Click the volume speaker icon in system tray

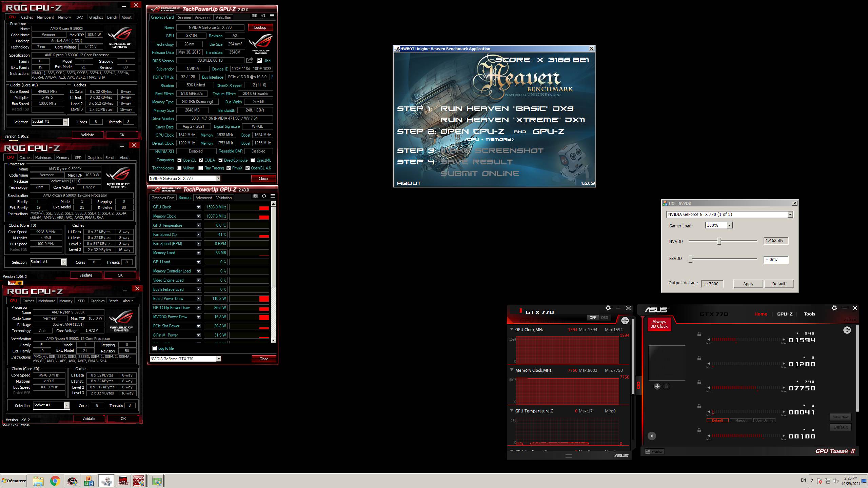(x=836, y=481)
